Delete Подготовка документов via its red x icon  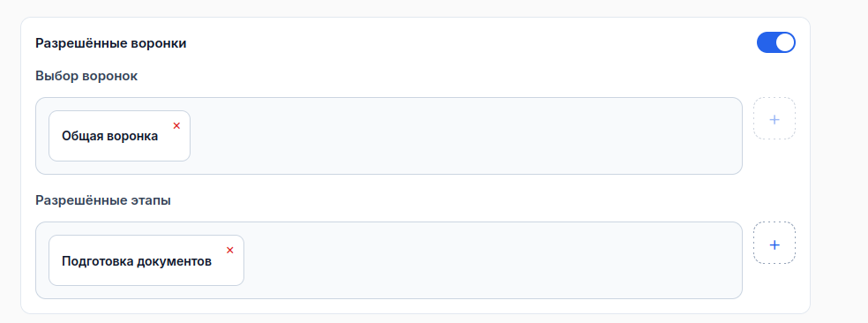[230, 251]
